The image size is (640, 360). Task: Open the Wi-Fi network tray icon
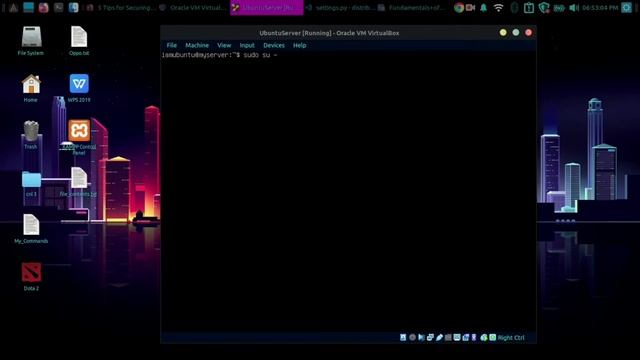[x=498, y=7]
